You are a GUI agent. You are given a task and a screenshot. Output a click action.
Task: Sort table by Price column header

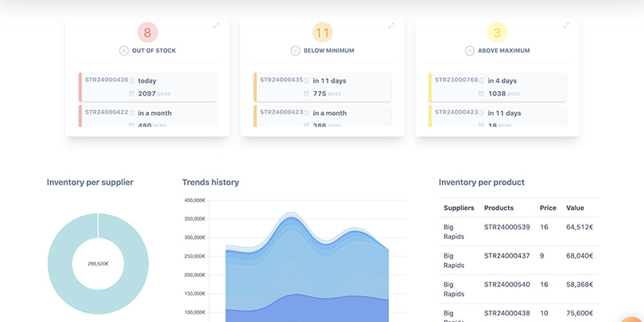[x=548, y=208]
